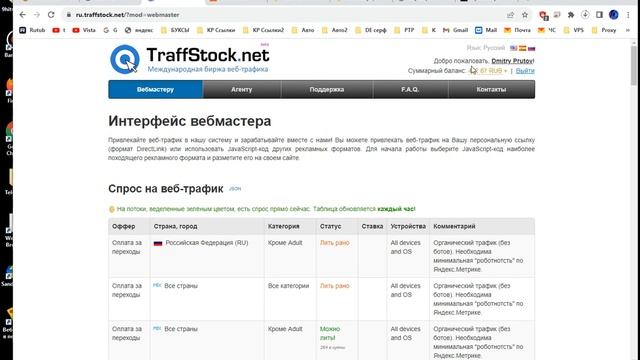Open the share page icon in address bar
The height and width of the screenshot is (360, 640).
(x=510, y=15)
